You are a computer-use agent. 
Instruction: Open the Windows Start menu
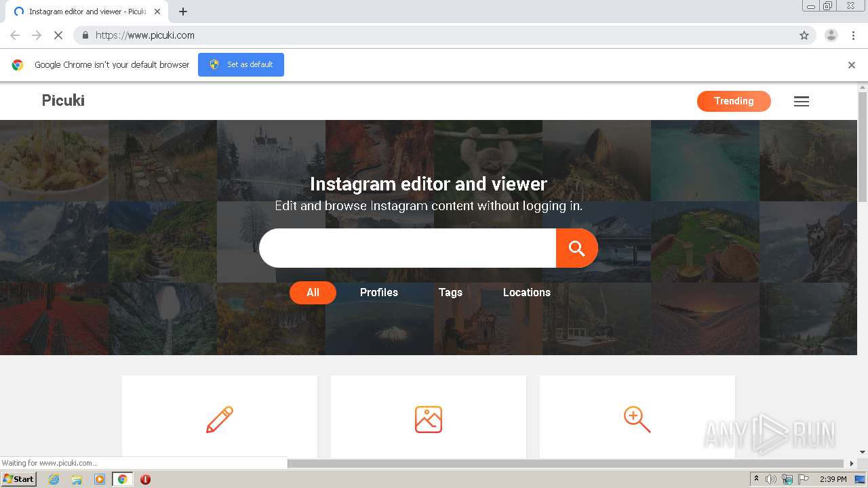point(19,479)
